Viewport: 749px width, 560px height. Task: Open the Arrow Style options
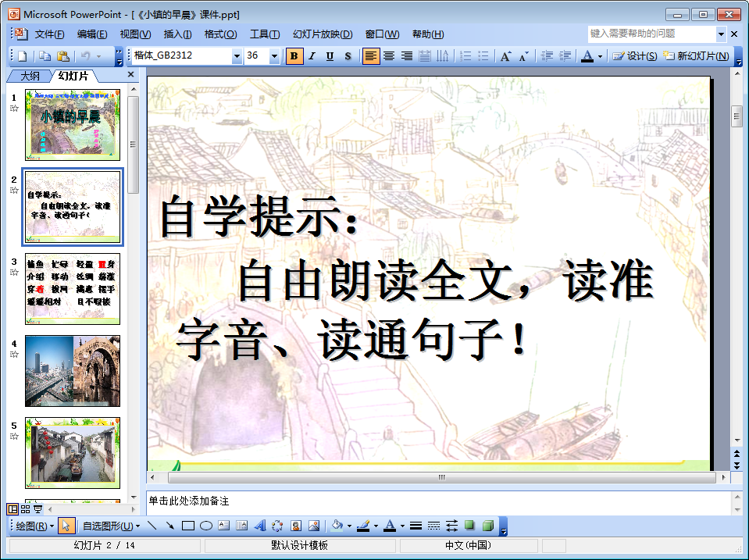coord(451,526)
